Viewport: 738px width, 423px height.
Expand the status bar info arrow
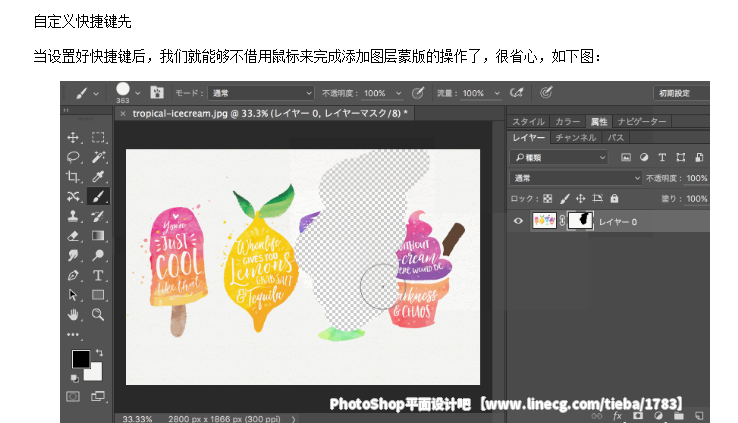[x=294, y=419]
